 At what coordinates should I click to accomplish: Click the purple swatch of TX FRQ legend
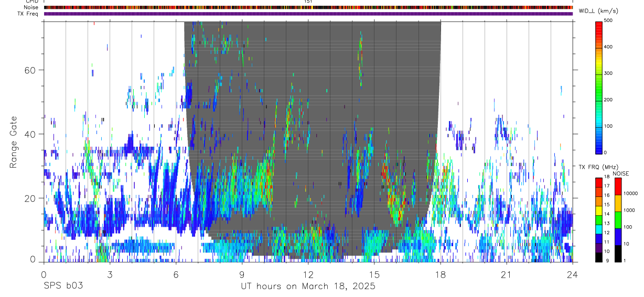tap(599, 248)
